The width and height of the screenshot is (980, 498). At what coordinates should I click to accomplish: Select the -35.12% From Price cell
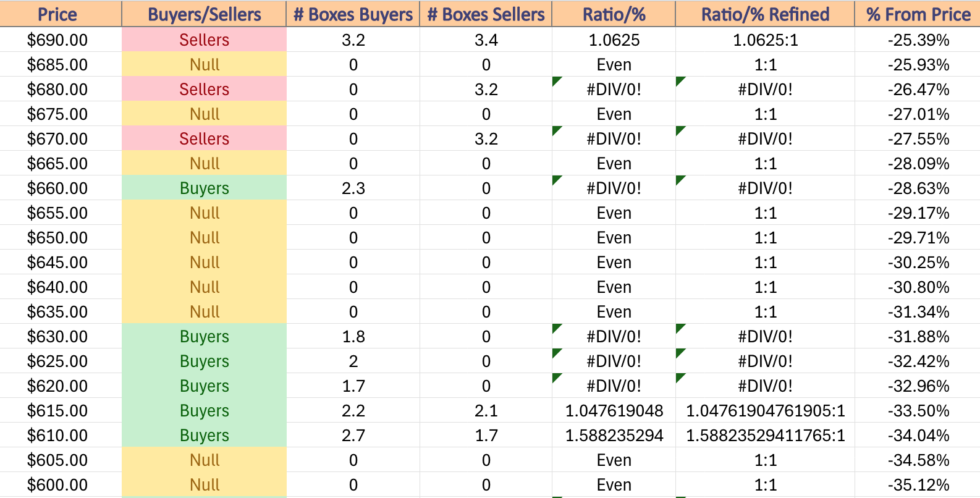(918, 484)
